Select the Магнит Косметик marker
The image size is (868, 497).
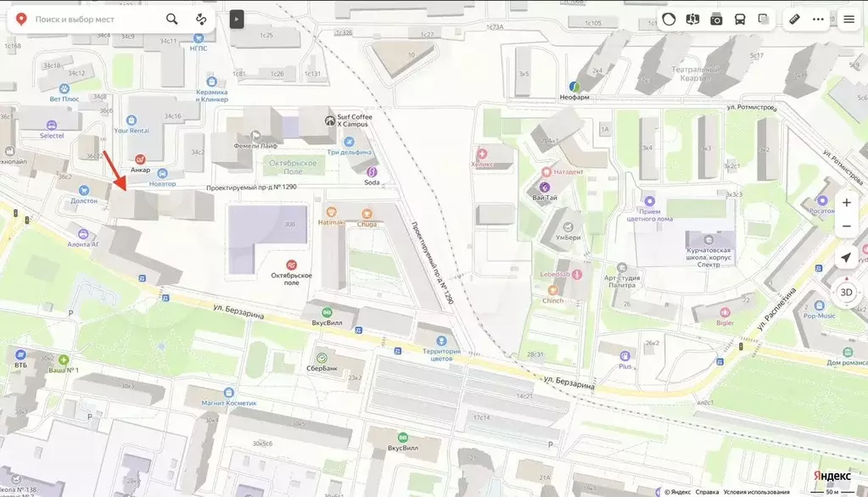228,393
